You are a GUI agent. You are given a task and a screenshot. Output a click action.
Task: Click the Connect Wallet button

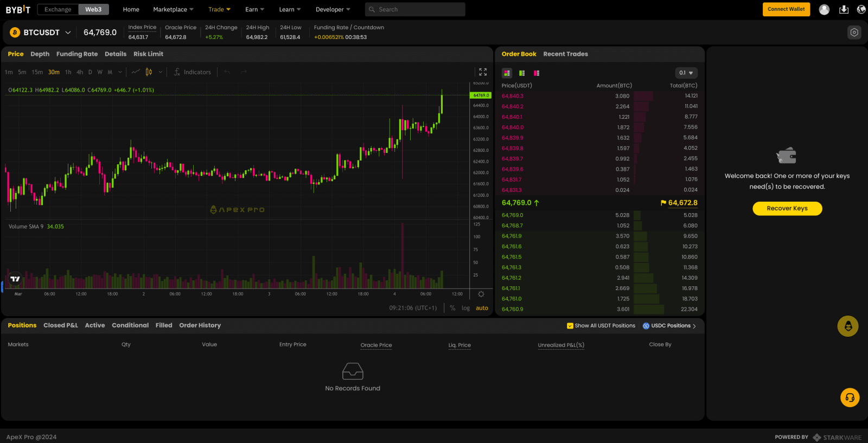[786, 9]
